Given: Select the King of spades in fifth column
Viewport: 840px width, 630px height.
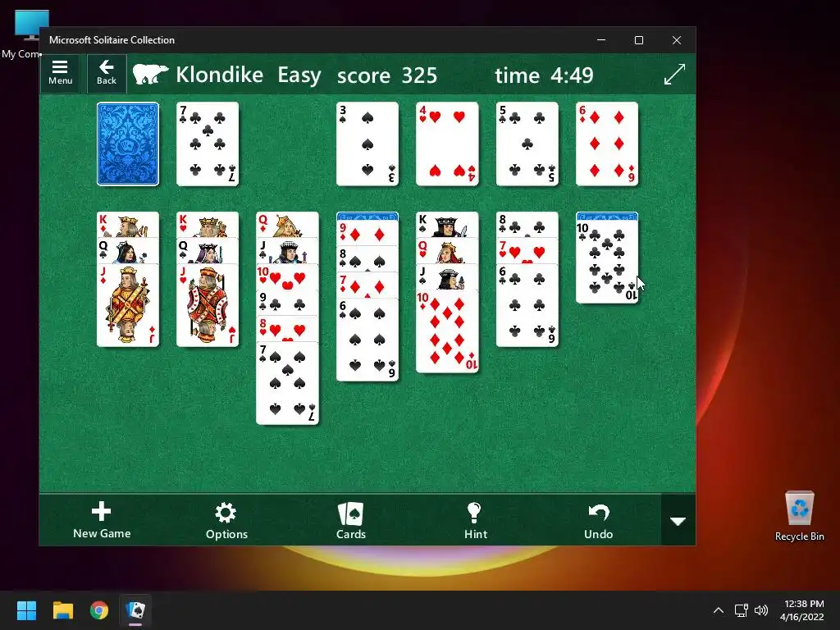Looking at the screenshot, I should coord(447,225).
